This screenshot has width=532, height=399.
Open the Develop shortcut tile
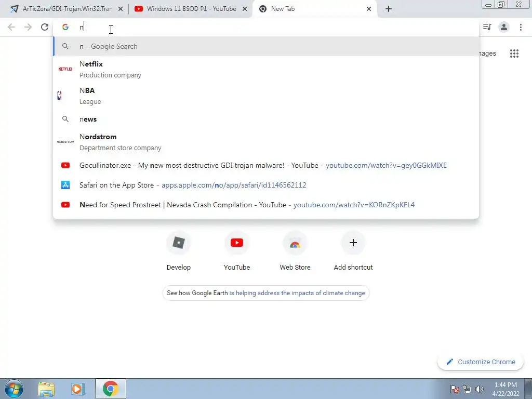tap(179, 251)
